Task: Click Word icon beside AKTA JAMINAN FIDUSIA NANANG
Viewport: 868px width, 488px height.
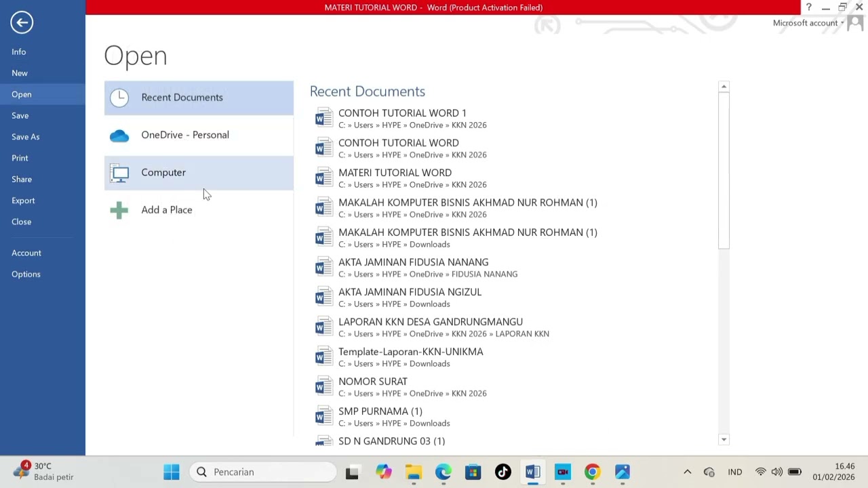Action: [x=324, y=267]
